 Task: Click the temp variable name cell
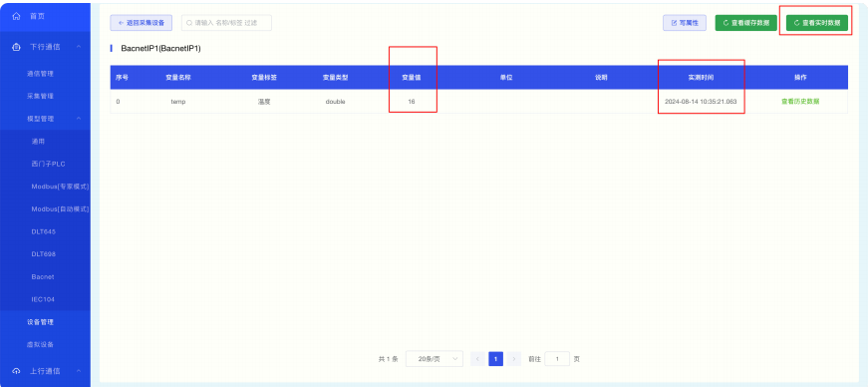[x=177, y=102]
